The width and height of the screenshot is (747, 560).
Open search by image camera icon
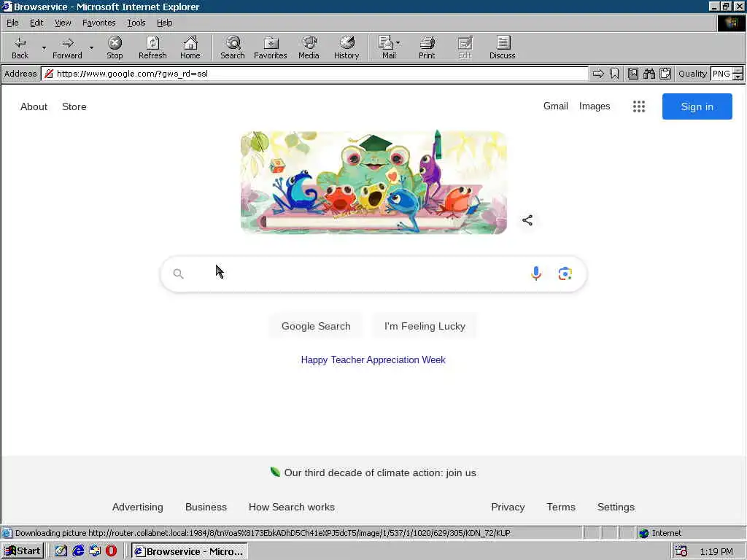tap(565, 274)
